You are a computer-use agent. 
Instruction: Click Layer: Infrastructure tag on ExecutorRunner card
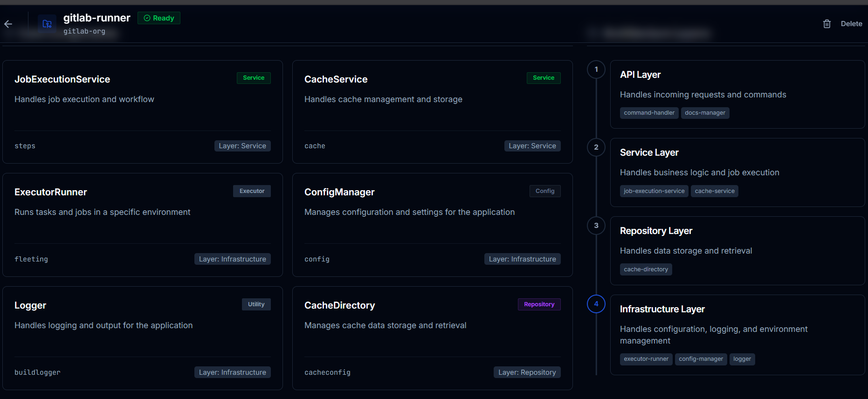click(x=233, y=259)
